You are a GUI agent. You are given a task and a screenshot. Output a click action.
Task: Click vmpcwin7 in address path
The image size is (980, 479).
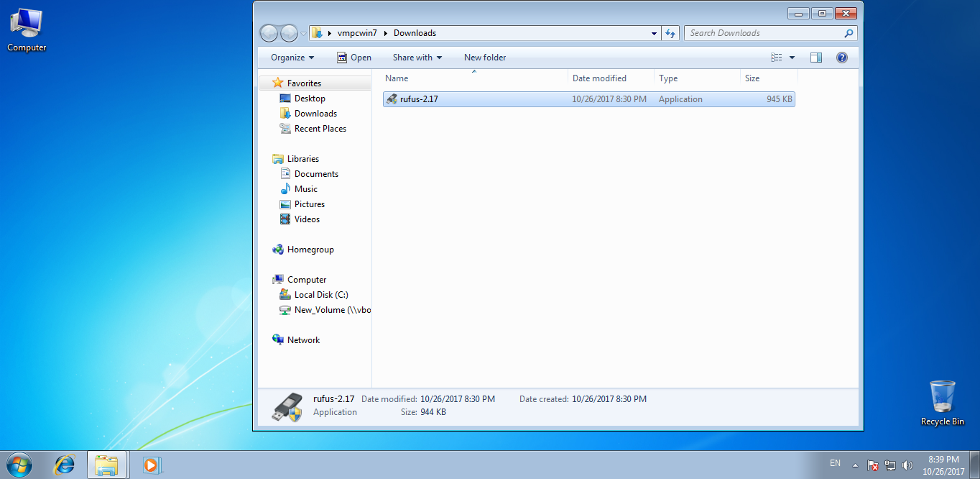click(357, 33)
